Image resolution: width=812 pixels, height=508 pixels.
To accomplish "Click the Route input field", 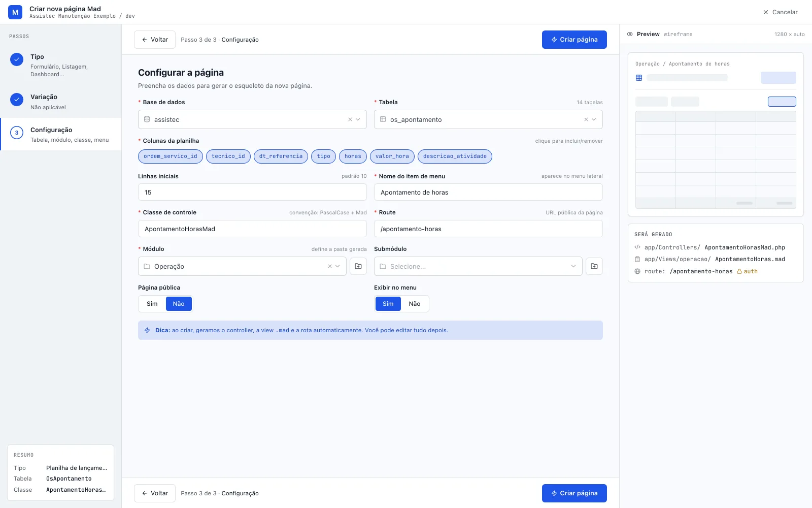I will pyautogui.click(x=488, y=229).
